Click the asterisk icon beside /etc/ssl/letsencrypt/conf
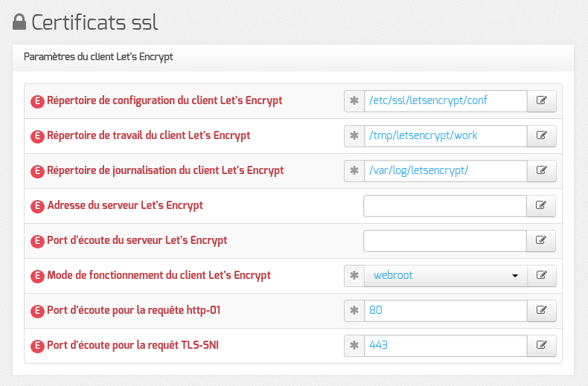This screenshot has width=588, height=386. [354, 101]
